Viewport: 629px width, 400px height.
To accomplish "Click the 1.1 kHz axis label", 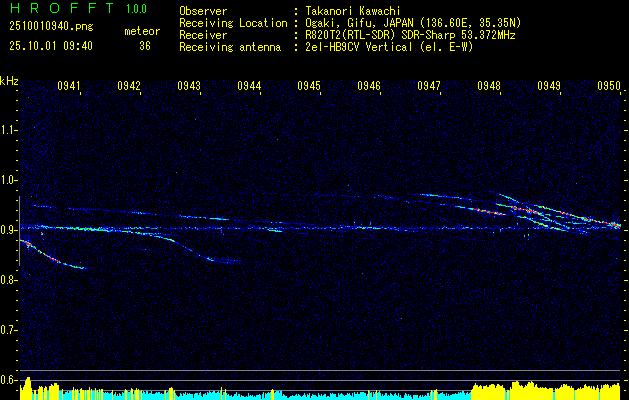I will (8, 130).
